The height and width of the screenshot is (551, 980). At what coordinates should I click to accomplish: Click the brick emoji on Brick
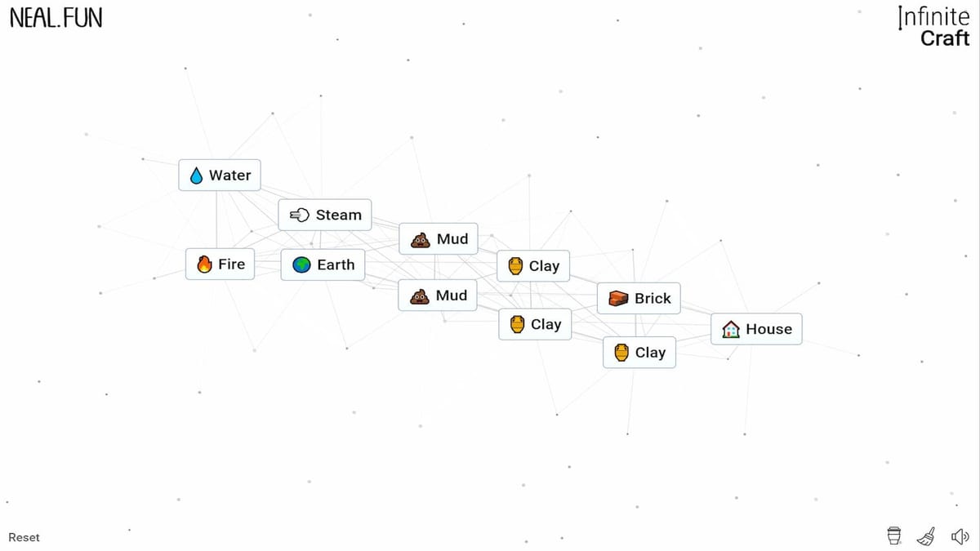coord(618,299)
